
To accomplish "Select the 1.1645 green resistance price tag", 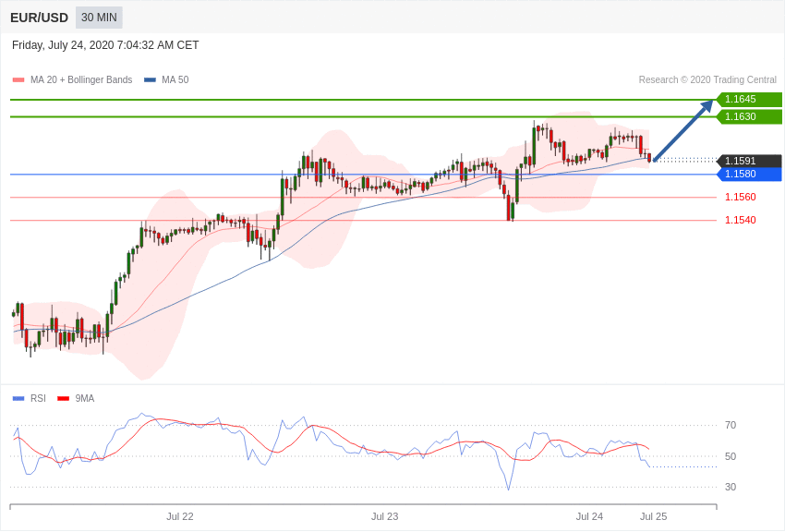I will [749, 100].
